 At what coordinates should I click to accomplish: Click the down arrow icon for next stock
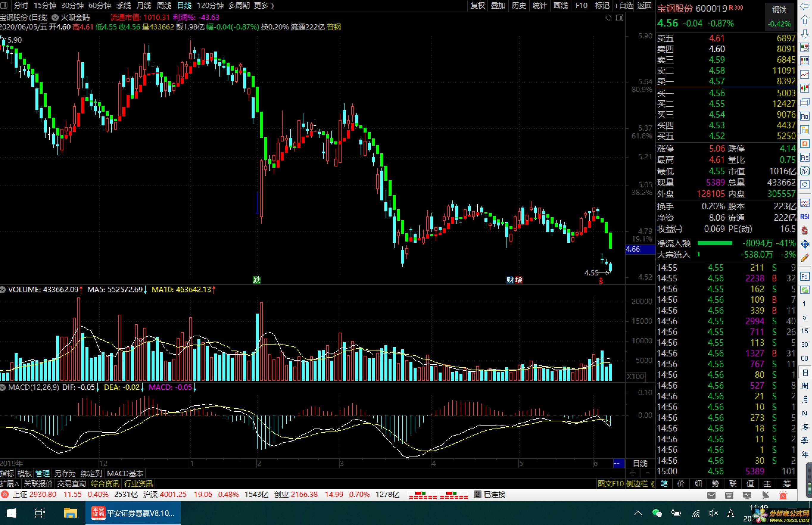805,33
